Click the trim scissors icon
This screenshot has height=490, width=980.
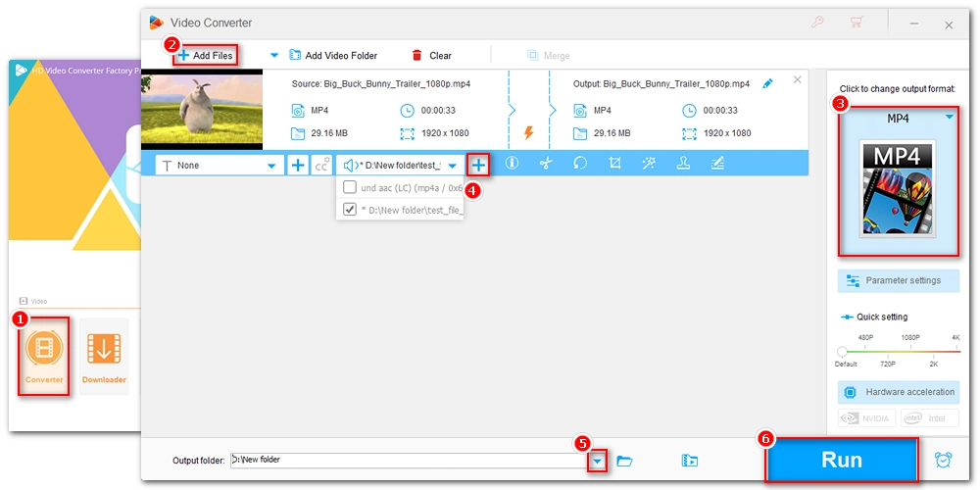click(x=545, y=165)
